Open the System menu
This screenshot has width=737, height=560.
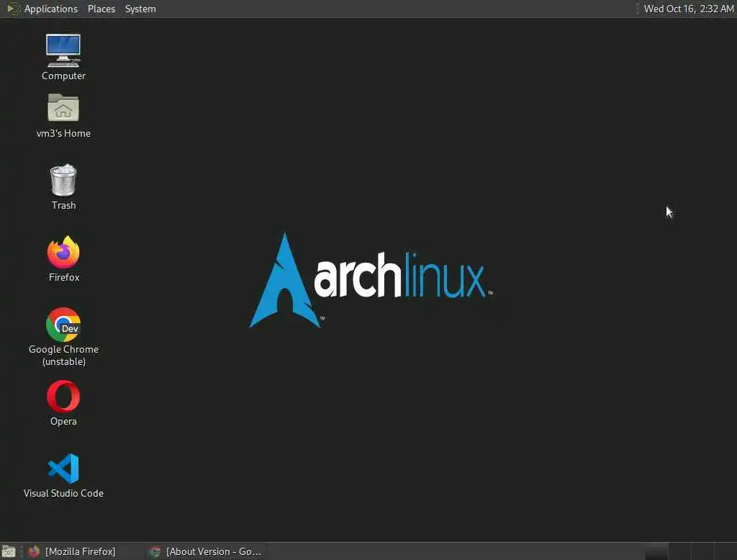(x=140, y=9)
